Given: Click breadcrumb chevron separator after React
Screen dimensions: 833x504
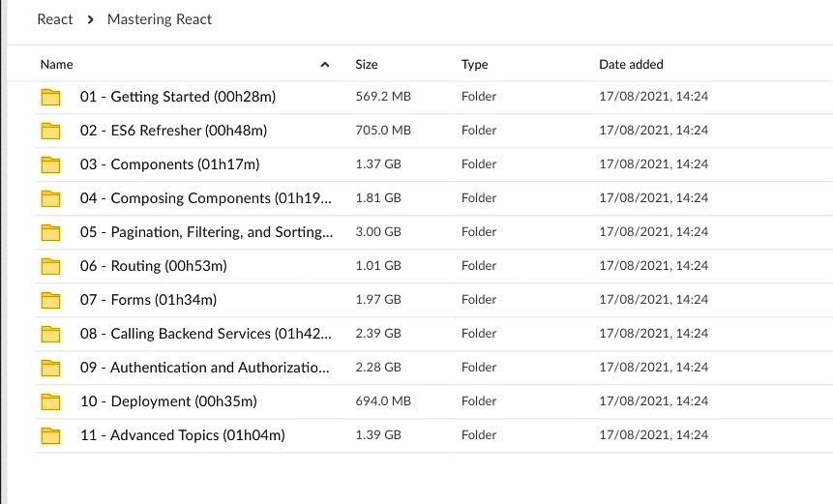Looking at the screenshot, I should tap(90, 19).
